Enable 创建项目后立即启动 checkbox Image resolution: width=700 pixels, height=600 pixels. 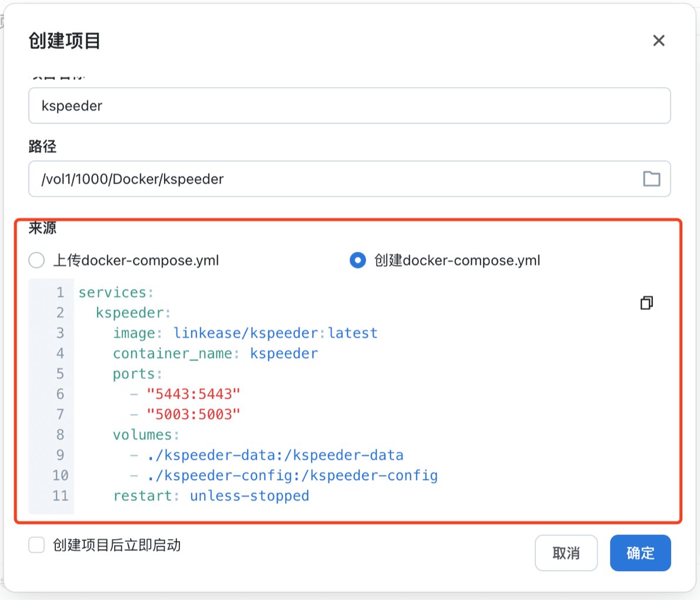coord(37,545)
